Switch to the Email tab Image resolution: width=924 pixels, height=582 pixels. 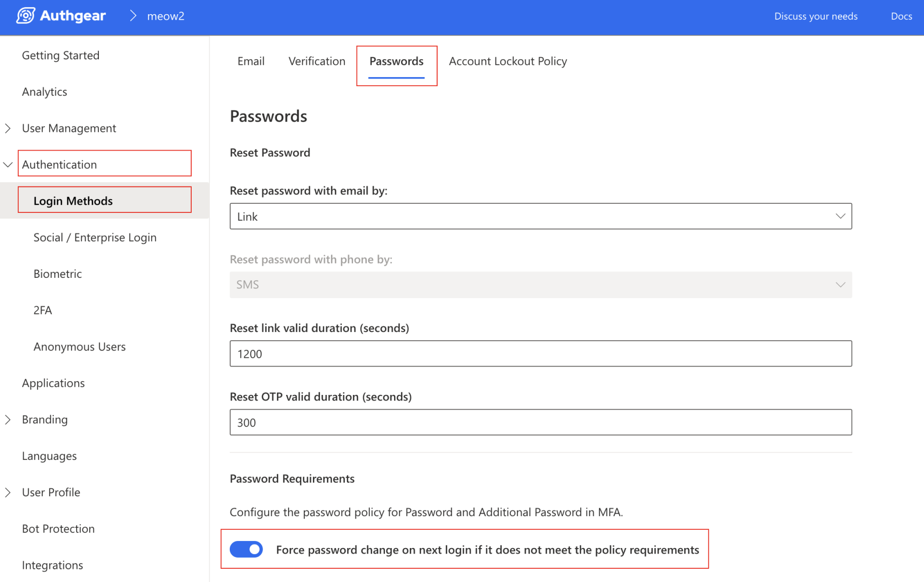click(x=251, y=61)
